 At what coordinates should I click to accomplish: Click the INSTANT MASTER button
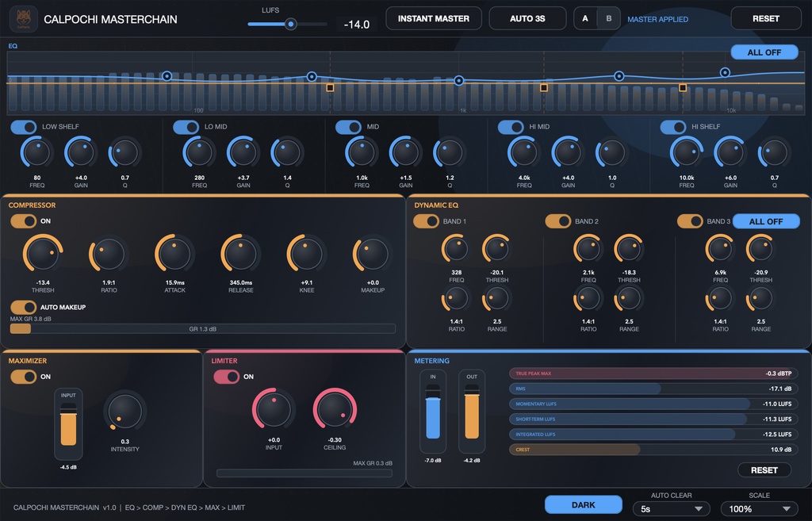click(x=434, y=19)
